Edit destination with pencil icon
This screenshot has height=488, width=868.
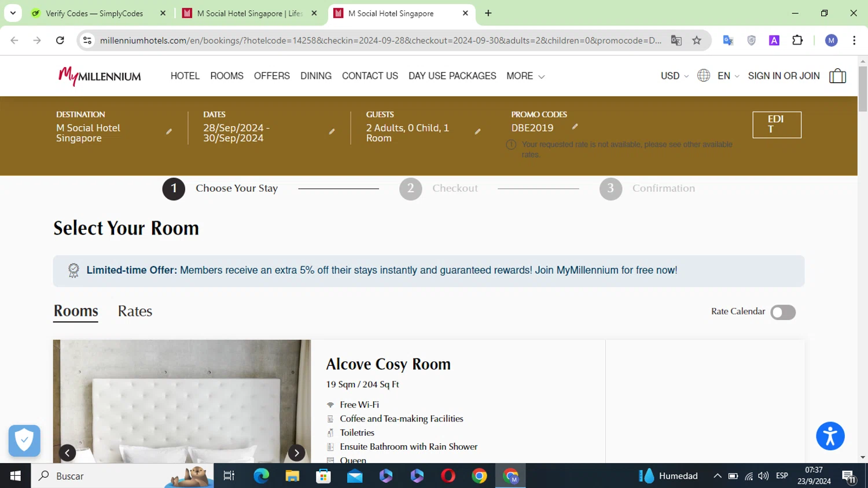pos(169,132)
